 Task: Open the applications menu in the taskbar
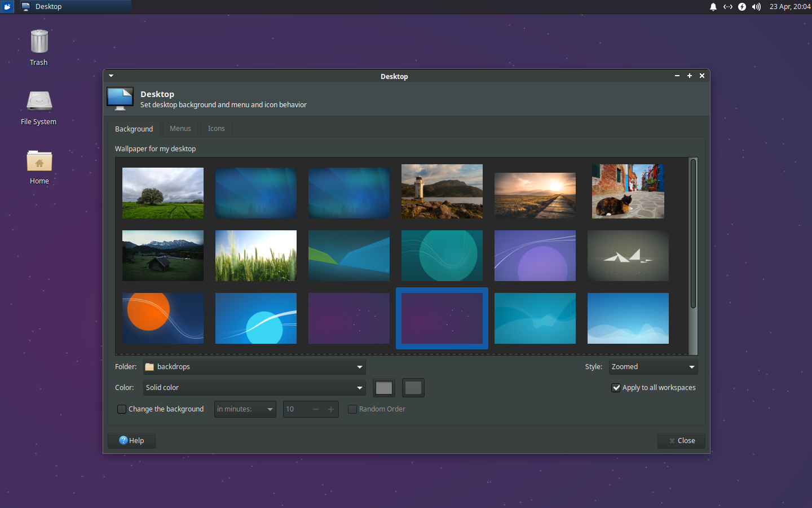[7, 7]
